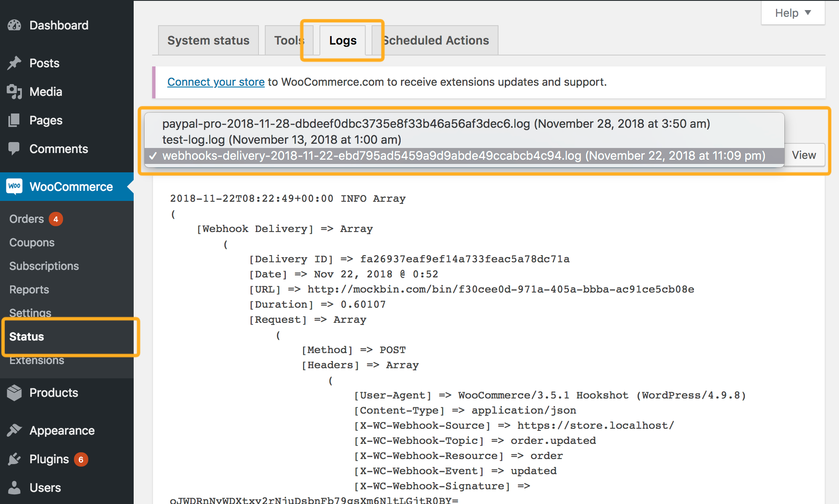The height and width of the screenshot is (504, 839).
Task: Click the Media library icon
Action: [x=14, y=92]
